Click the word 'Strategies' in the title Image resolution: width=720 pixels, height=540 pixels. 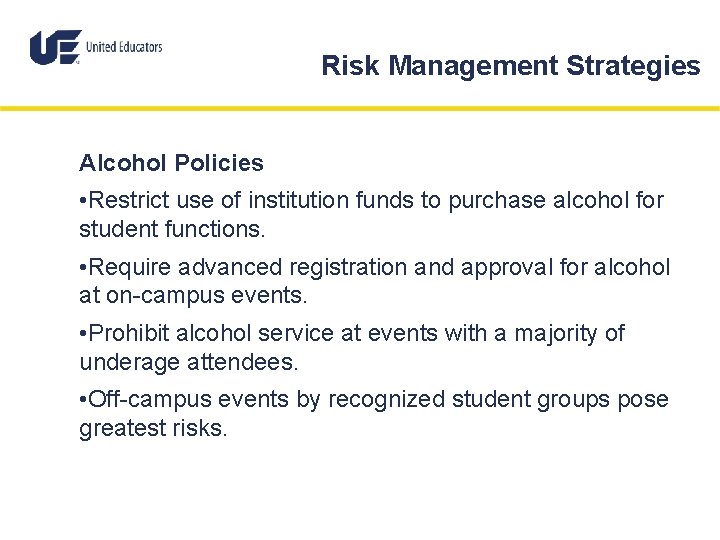pos(633,66)
